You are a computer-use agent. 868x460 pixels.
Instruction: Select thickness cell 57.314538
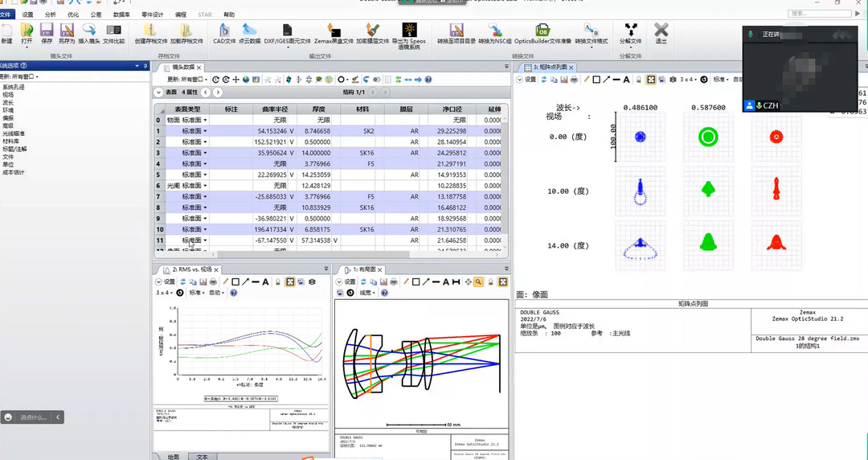316,240
